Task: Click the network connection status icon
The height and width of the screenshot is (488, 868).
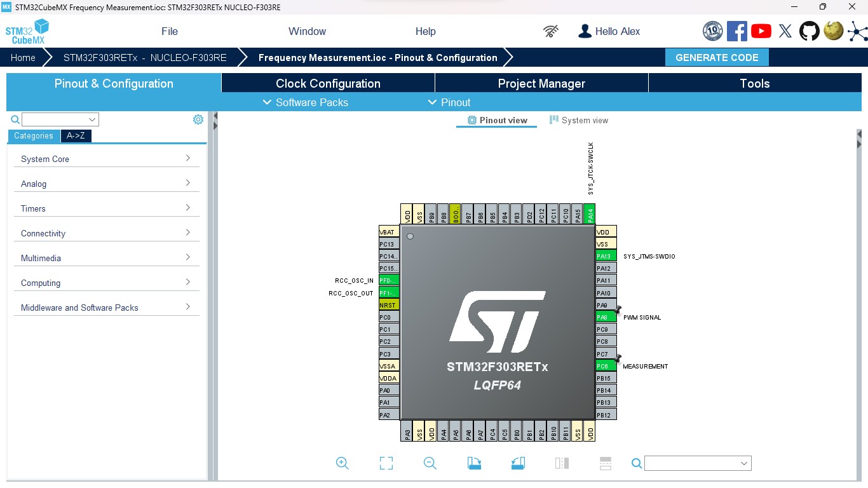Action: (551, 31)
